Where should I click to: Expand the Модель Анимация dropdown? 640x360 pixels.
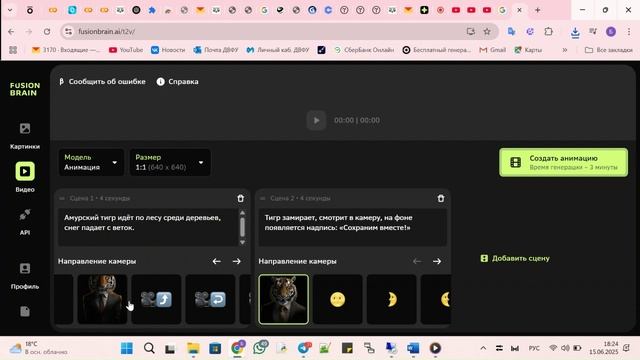(91, 162)
